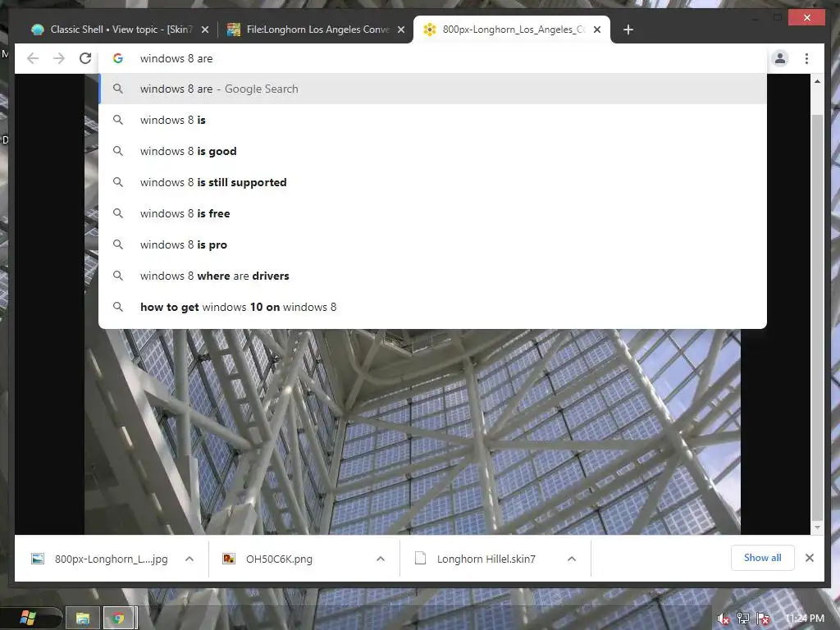
Task: Click search icon beside 'windows 8 is good'
Action: click(x=118, y=151)
